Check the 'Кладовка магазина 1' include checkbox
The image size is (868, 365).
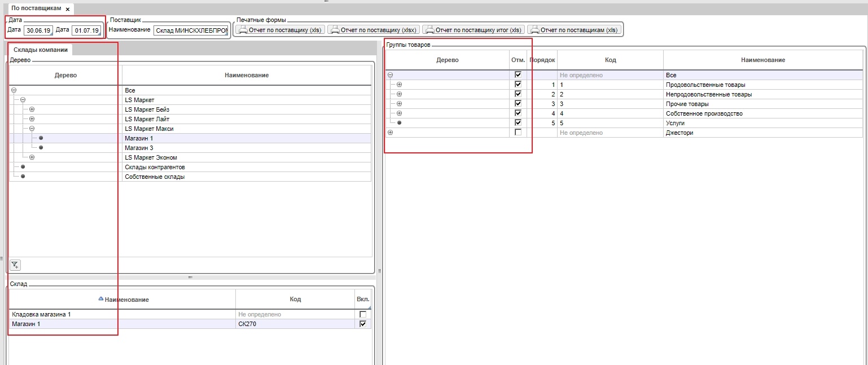tap(362, 314)
